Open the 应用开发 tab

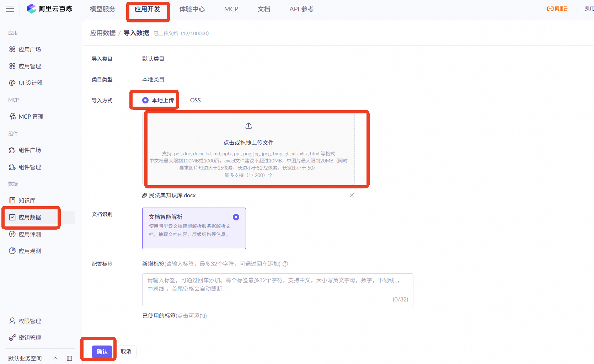pos(147,9)
